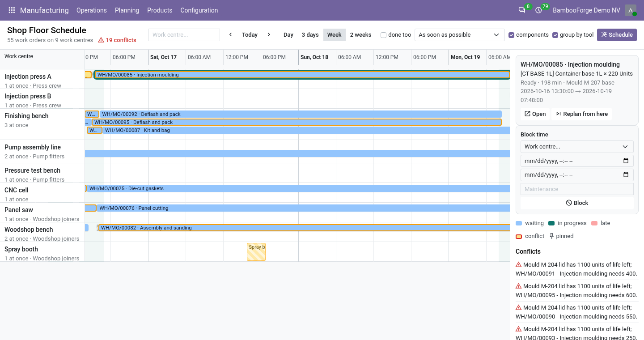Open the Operations menu
The image size is (644, 340).
pos(92,10)
